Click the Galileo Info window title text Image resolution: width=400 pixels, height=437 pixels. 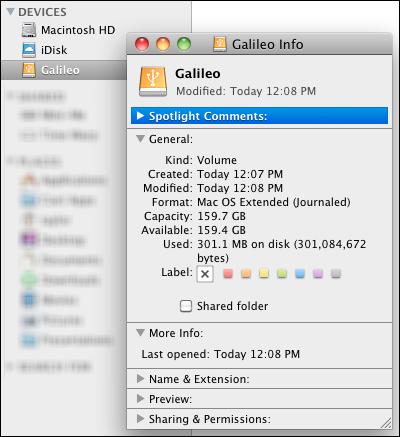(x=268, y=44)
